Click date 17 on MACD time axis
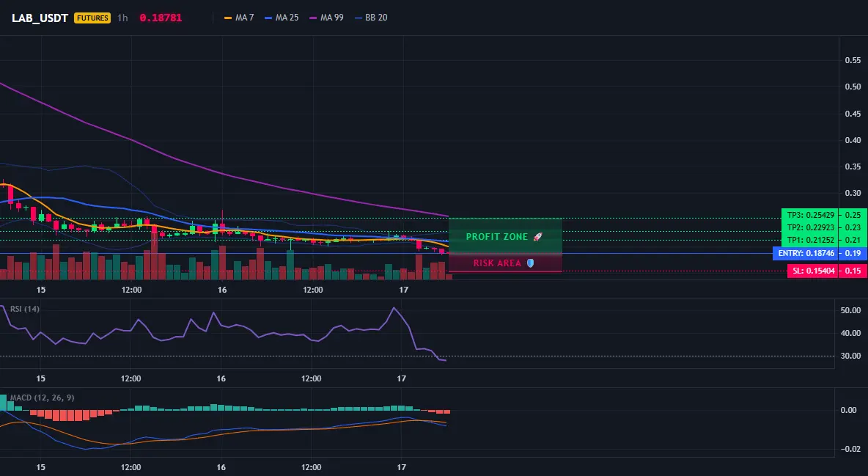Image resolution: width=868 pixels, height=476 pixels. (x=402, y=467)
